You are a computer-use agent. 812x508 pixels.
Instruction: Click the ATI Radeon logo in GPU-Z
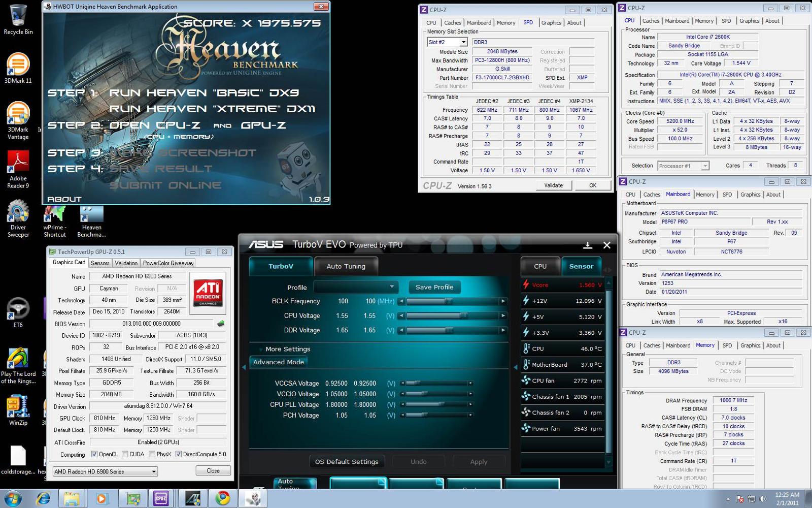tap(208, 294)
